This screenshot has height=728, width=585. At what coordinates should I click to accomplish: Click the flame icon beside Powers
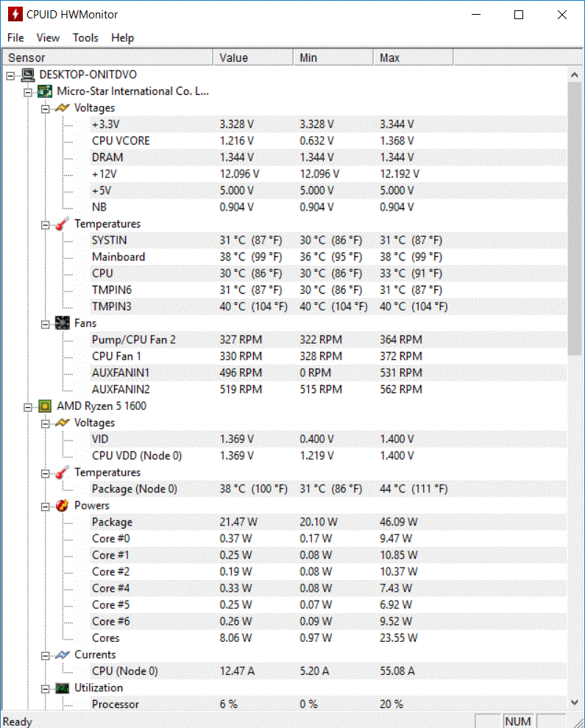[63, 506]
